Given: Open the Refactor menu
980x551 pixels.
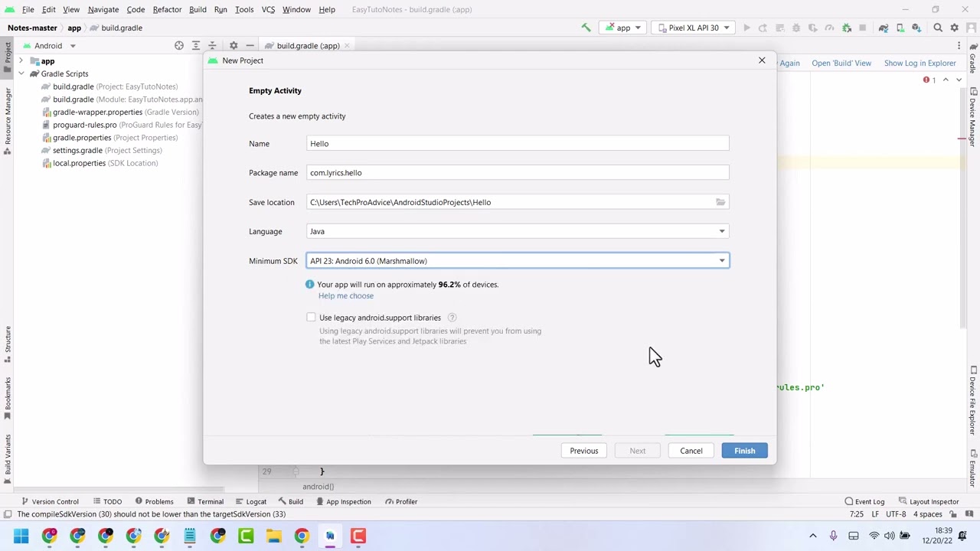Looking at the screenshot, I should [167, 9].
